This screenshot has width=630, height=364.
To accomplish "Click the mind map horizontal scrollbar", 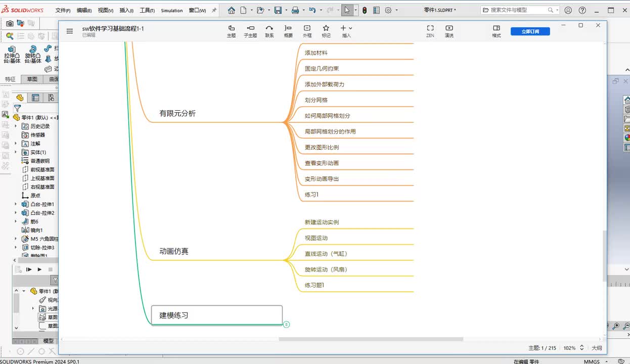I will (x=371, y=339).
